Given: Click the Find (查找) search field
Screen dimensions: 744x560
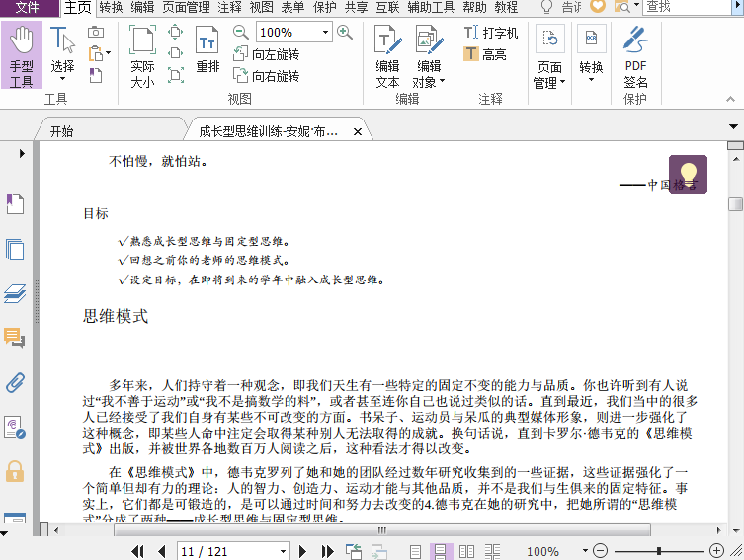Looking at the screenshot, I should [x=688, y=7].
